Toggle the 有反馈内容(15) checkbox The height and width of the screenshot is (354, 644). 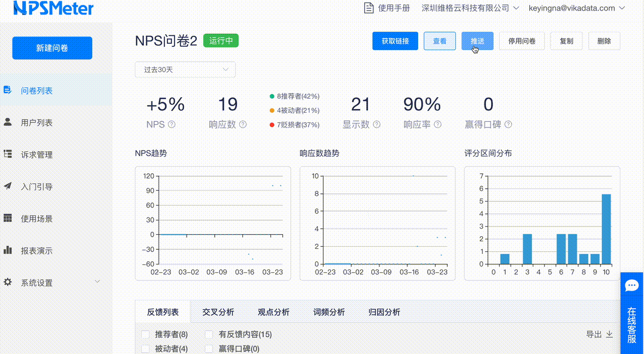(x=209, y=334)
